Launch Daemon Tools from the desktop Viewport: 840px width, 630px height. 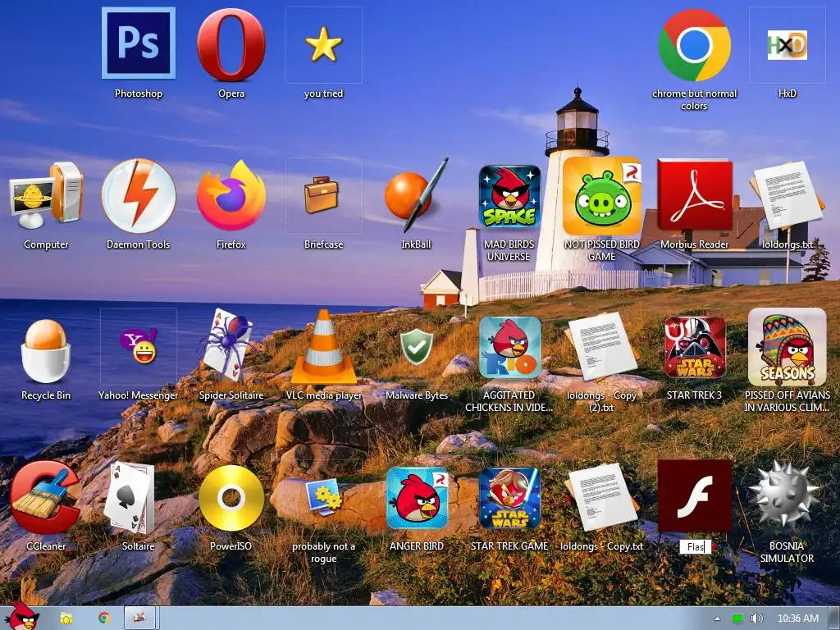point(139,196)
